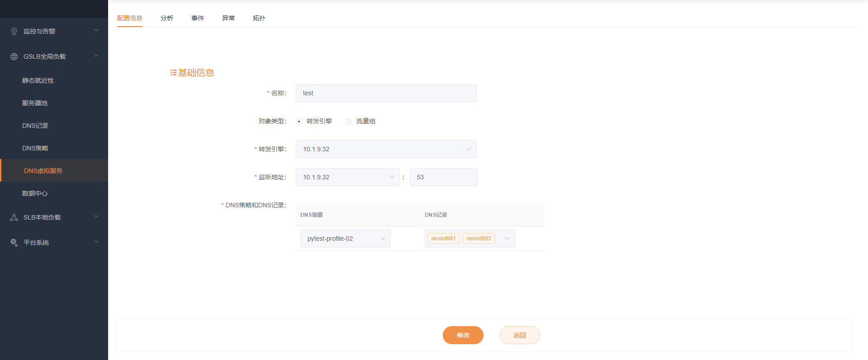Viewport: 868px width, 360px height.
Task: Open DNS虚拟服务 in the sidebar
Action: click(54, 171)
